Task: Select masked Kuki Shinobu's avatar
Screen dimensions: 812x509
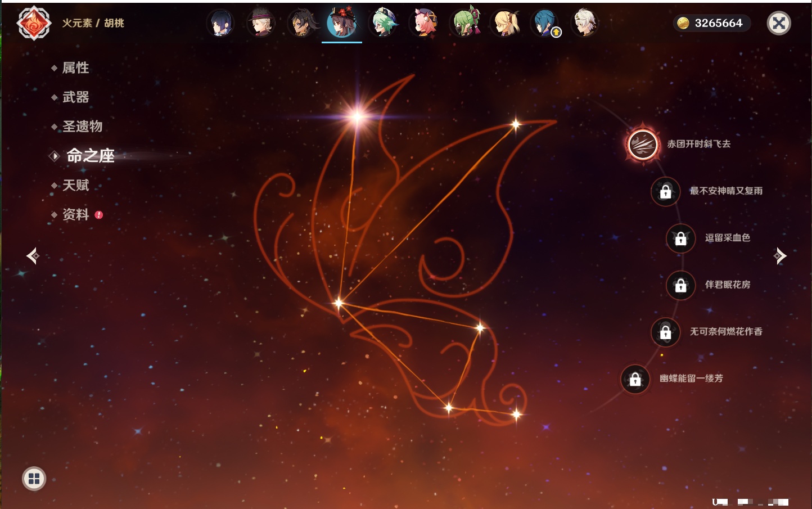Action: click(x=466, y=24)
